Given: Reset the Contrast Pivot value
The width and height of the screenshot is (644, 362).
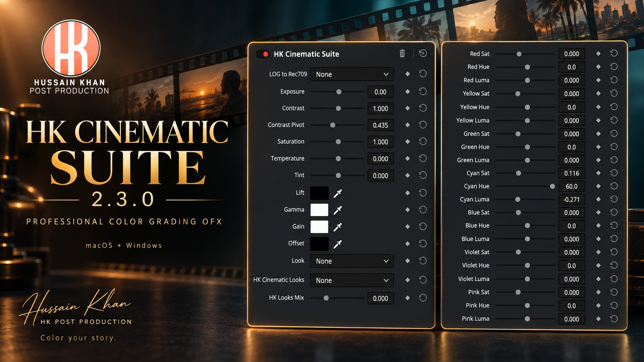Looking at the screenshot, I should pos(423,125).
